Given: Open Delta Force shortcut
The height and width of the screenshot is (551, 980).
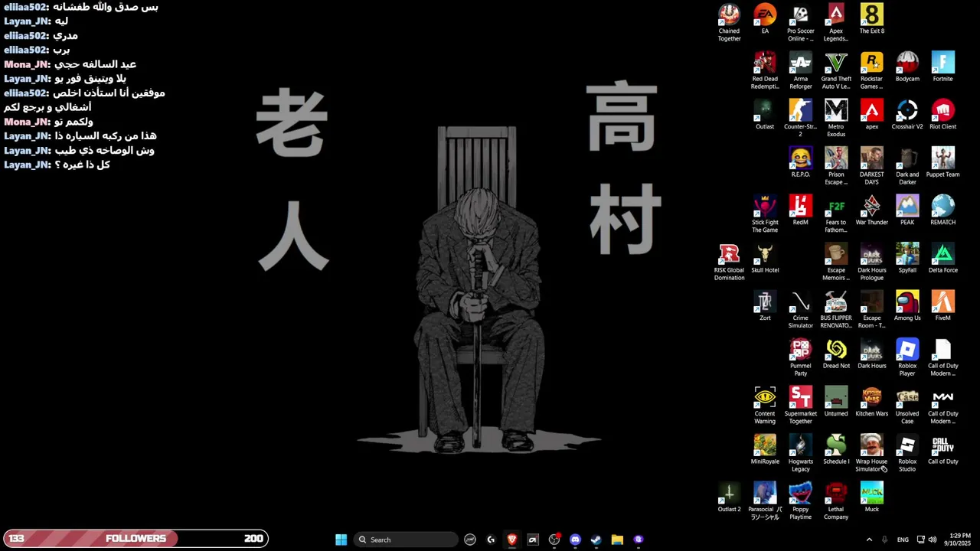Looking at the screenshot, I should tap(942, 259).
